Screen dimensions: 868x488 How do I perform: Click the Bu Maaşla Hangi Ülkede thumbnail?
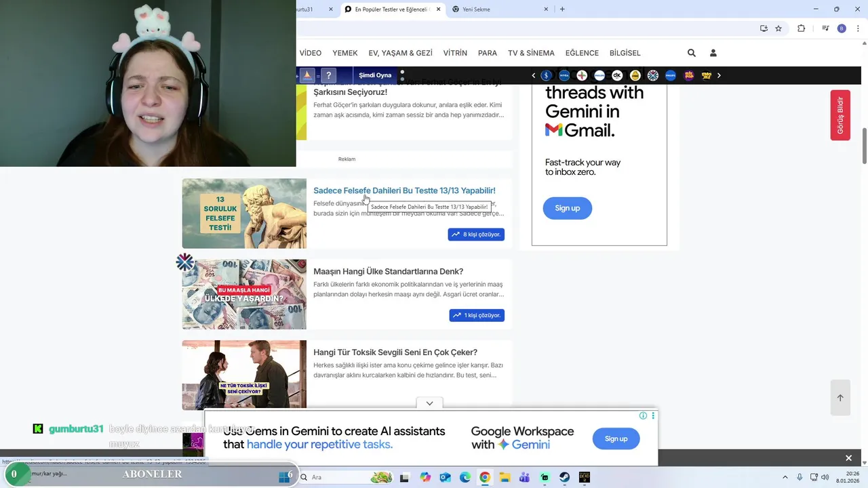pos(244,294)
